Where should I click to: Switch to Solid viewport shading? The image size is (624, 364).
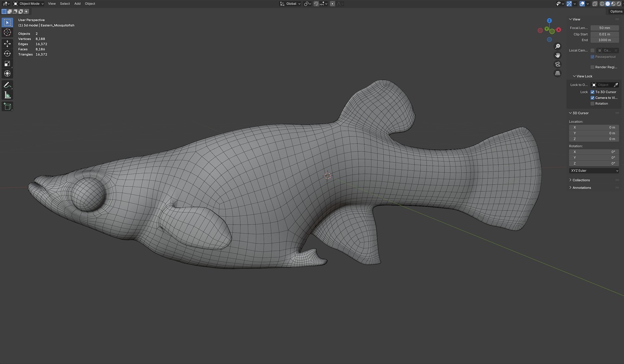607,4
